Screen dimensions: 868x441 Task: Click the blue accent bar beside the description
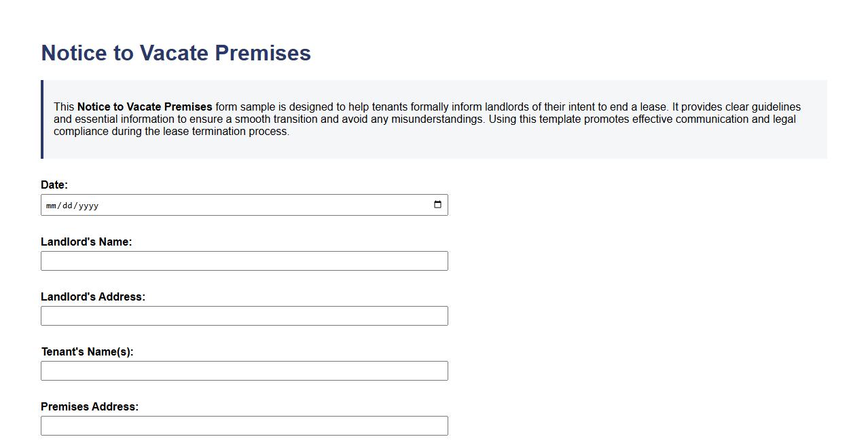tap(43, 119)
